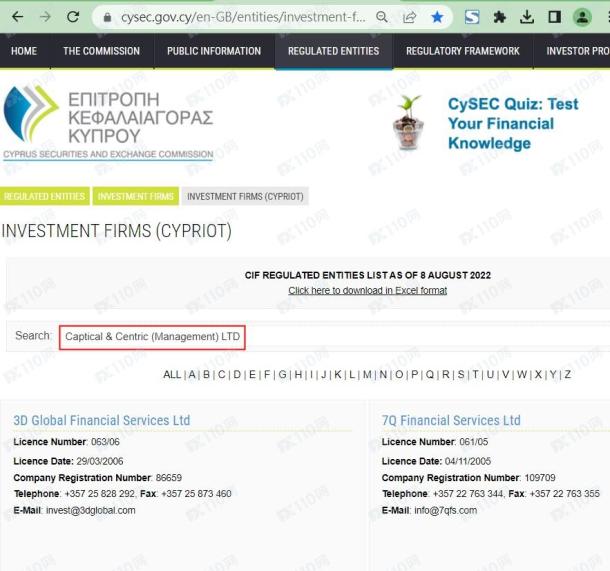Filter firms by letter H

pos(298,375)
